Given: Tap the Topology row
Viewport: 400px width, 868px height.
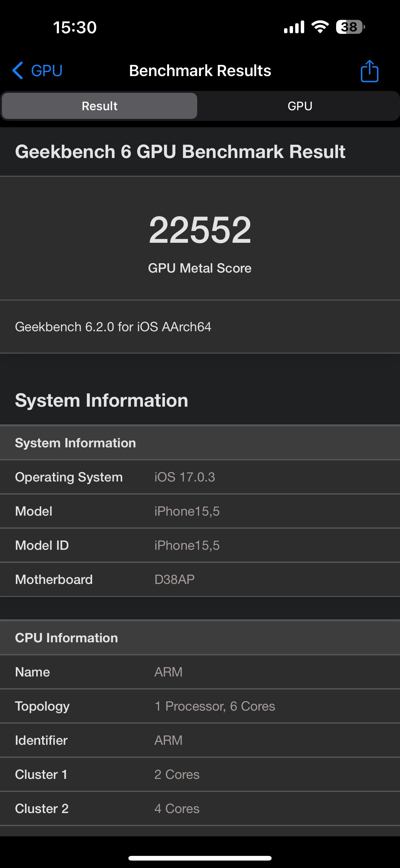Looking at the screenshot, I should coord(200,706).
